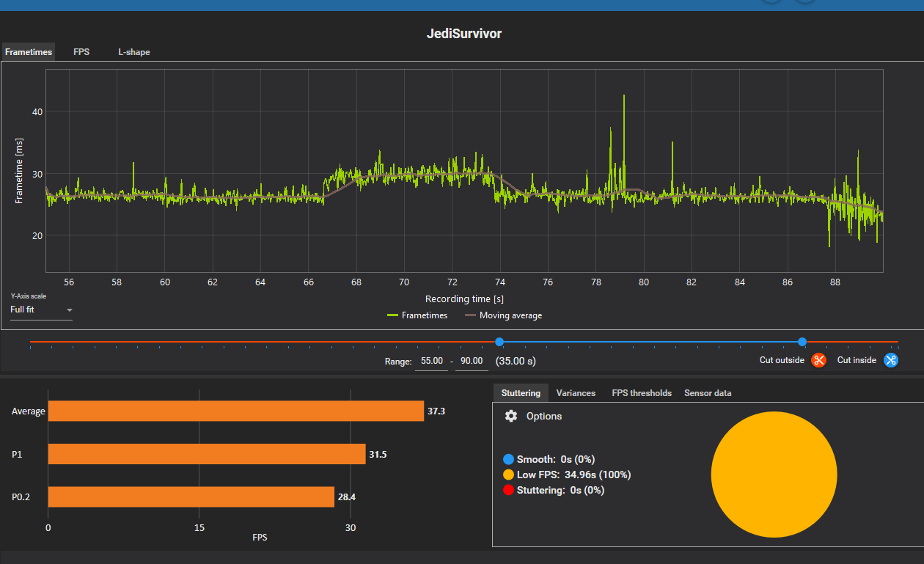Click the 28.4 P0.2 value
Viewport: 924px width, 564px height.
tap(347, 497)
